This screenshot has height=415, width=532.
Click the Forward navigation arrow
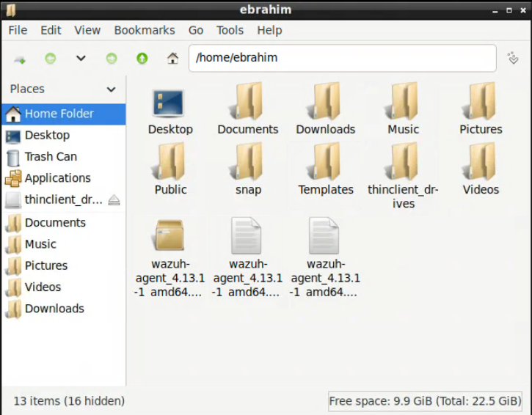point(112,58)
